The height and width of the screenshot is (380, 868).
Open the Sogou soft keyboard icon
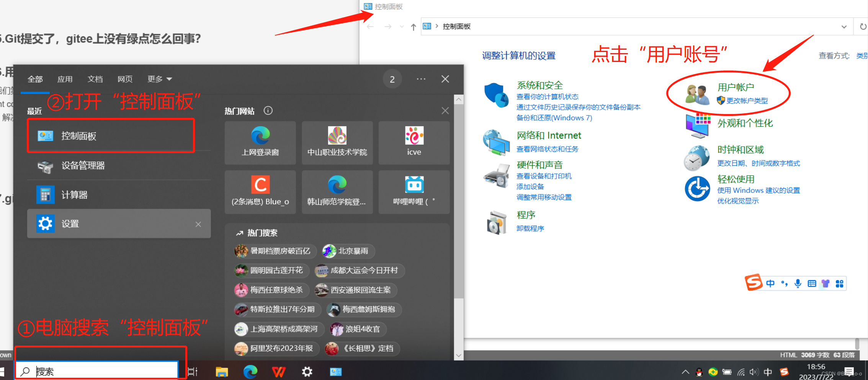812,284
